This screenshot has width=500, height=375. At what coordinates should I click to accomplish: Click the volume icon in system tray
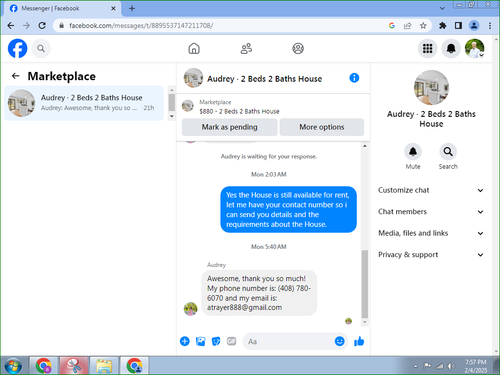[x=451, y=366]
